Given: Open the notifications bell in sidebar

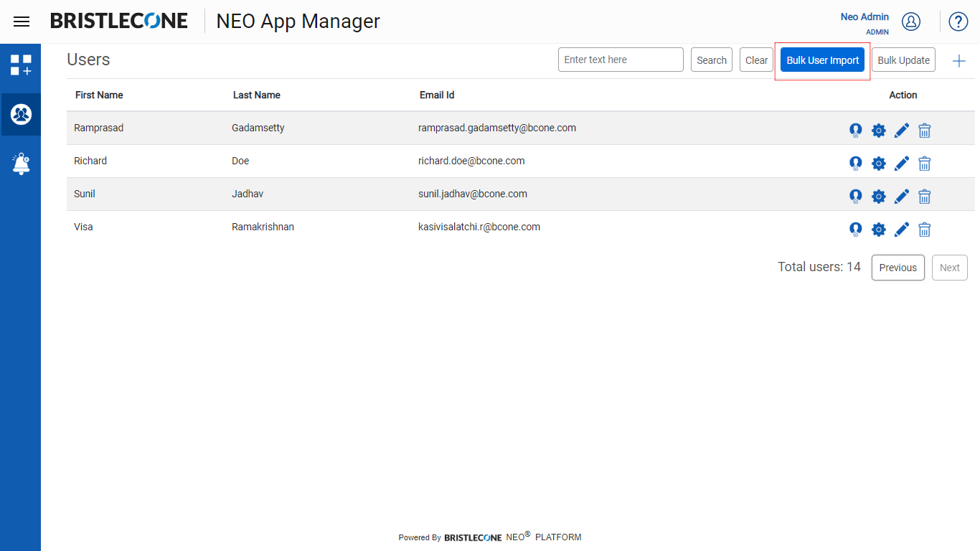Looking at the screenshot, I should [x=21, y=164].
